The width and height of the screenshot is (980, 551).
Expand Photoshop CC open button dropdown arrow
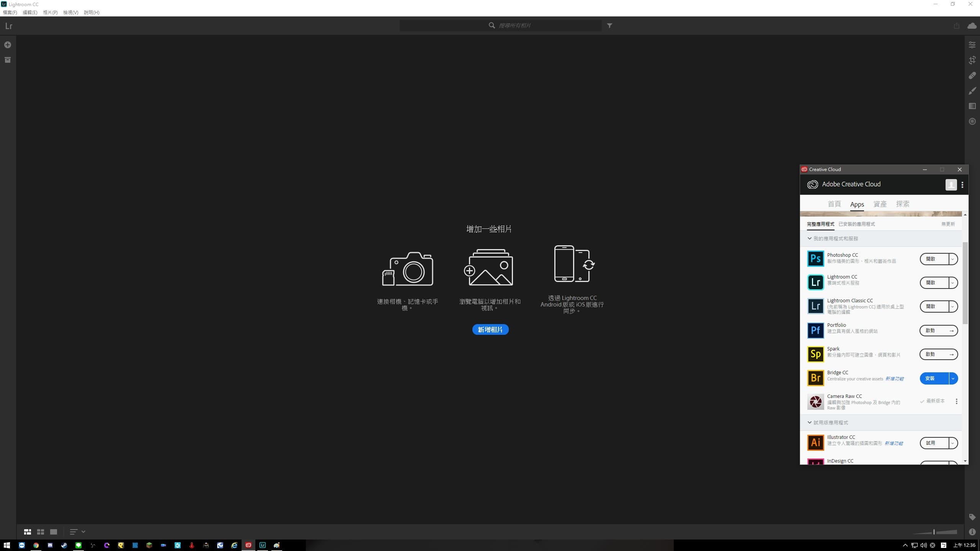pyautogui.click(x=953, y=259)
